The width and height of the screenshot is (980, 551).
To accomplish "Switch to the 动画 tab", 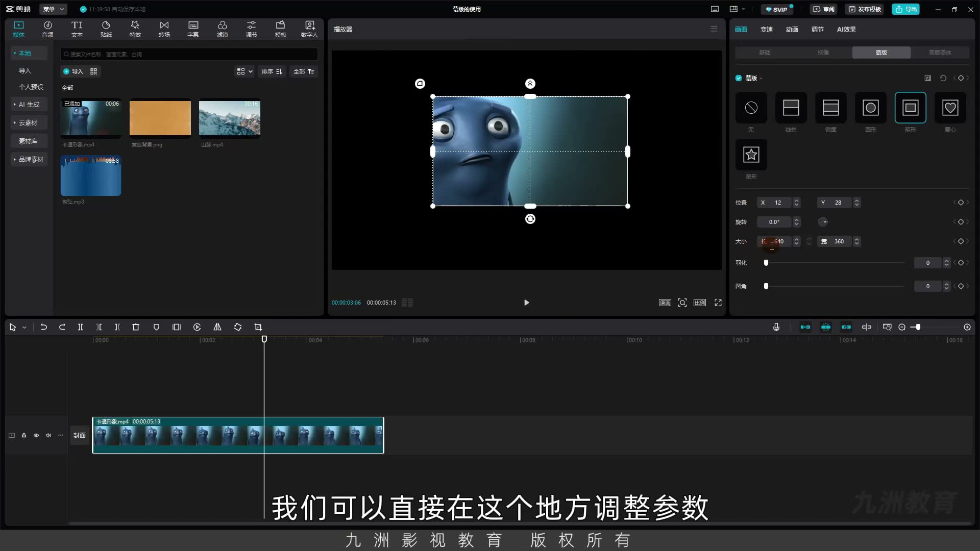I will pos(792,29).
